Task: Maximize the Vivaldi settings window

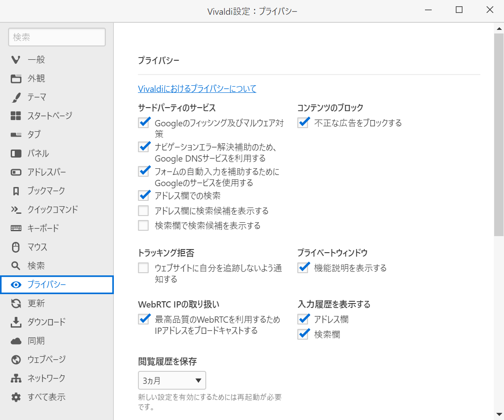Action: (459, 10)
